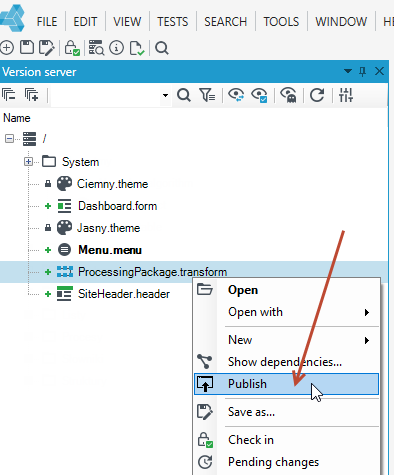Open the settings sliders icon in the Version server panel
394x475 pixels.
click(346, 95)
